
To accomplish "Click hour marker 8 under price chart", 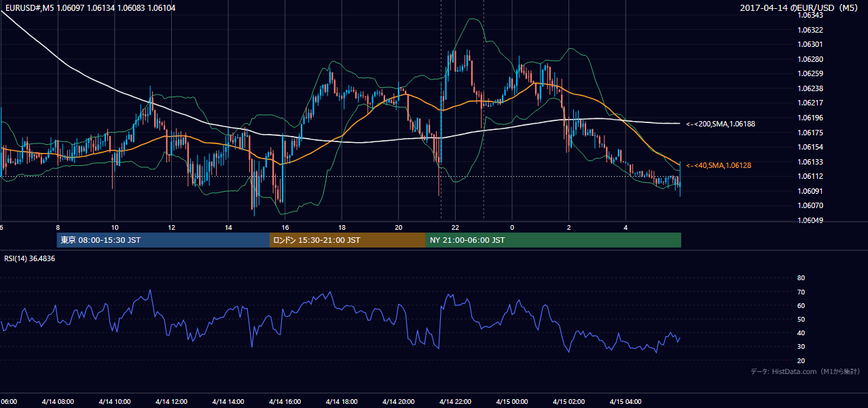I will pyautogui.click(x=58, y=228).
